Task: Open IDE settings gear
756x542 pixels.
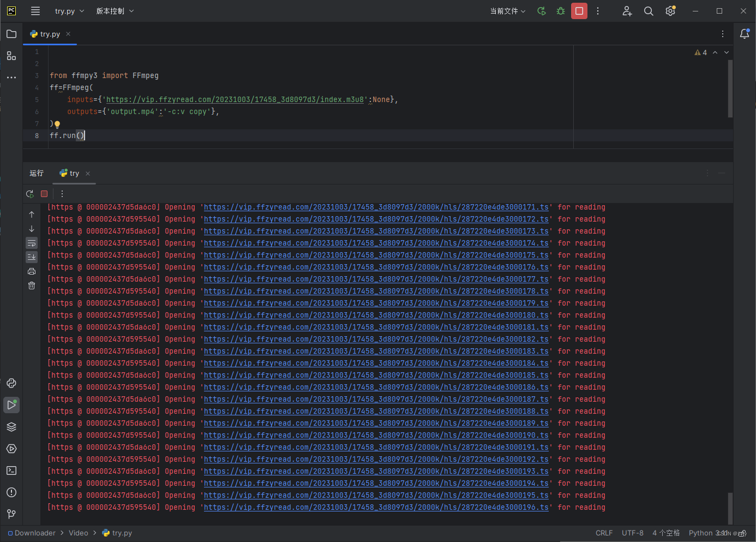Action: 670,11
